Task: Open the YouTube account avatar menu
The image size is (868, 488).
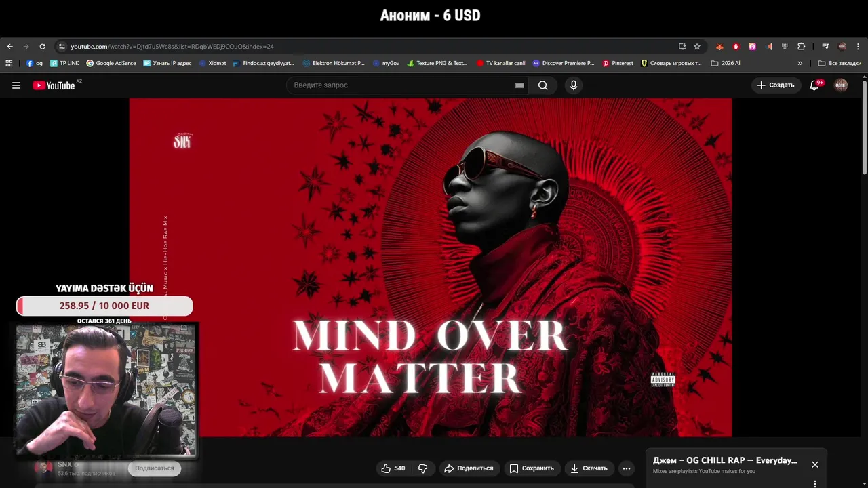Action: point(841,85)
